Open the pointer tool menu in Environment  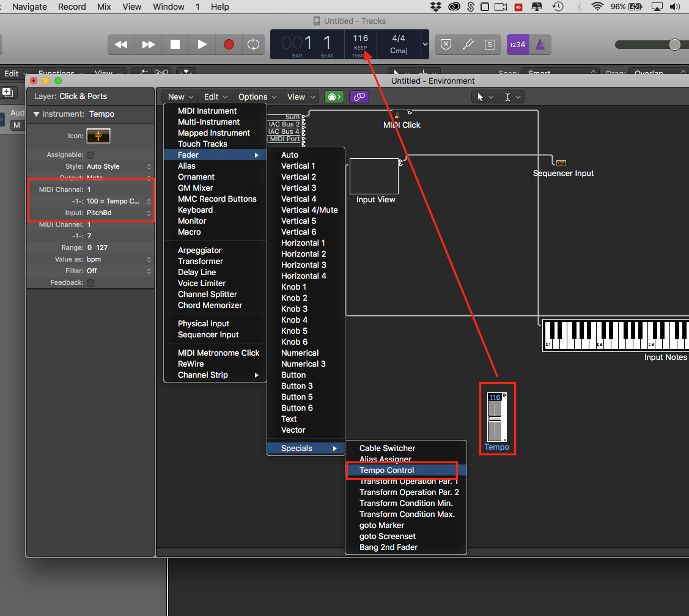pyautogui.click(x=485, y=97)
